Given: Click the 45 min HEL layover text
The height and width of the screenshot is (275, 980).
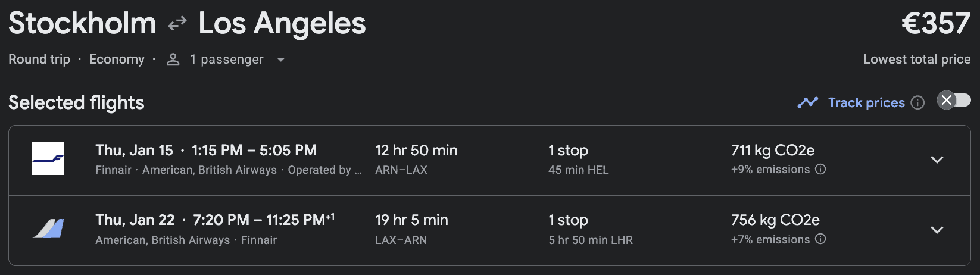Looking at the screenshot, I should (578, 170).
